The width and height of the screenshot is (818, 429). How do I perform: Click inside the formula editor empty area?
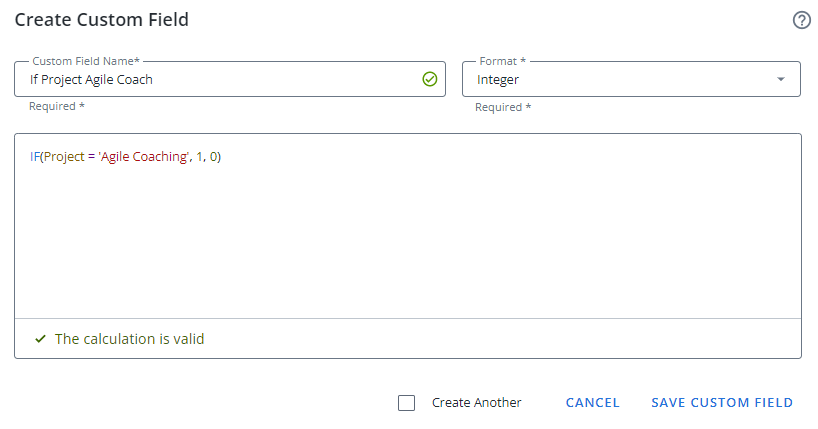pos(400,240)
